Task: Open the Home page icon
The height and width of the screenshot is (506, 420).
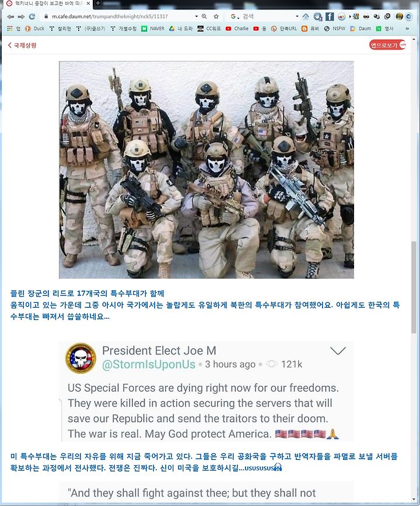Action: click(306, 16)
